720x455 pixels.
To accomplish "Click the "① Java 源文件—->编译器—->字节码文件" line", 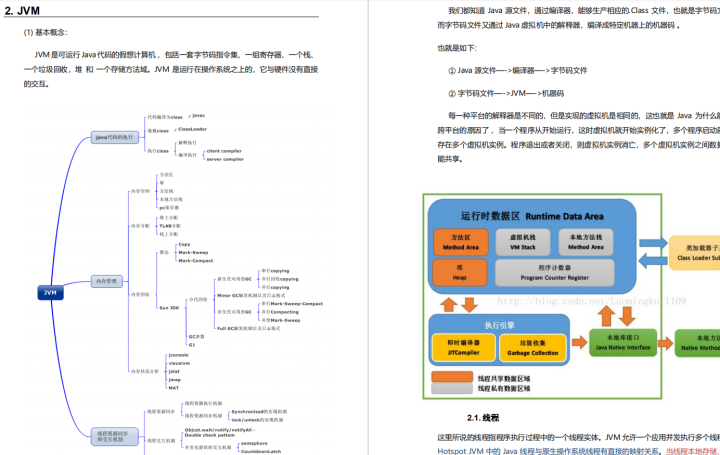I will tap(518, 70).
